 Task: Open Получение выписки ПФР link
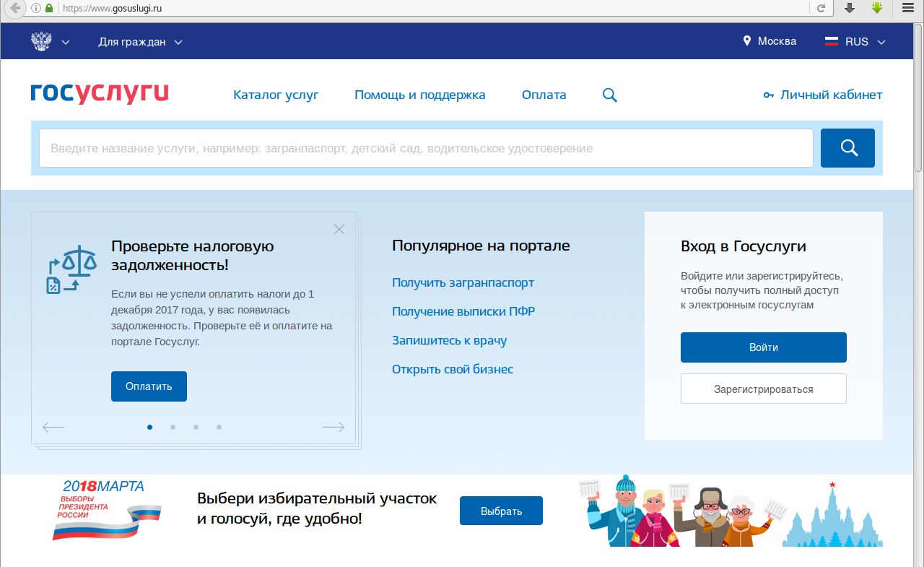click(463, 311)
